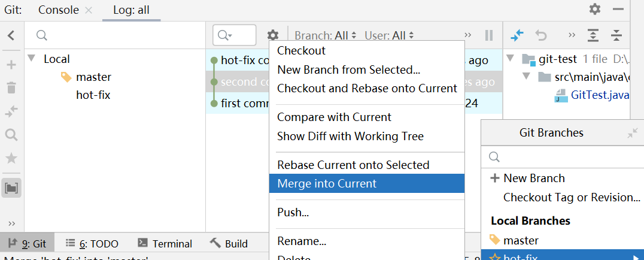Screen dimensions: 644x260
Task: Close the Console tab
Action: click(x=89, y=10)
